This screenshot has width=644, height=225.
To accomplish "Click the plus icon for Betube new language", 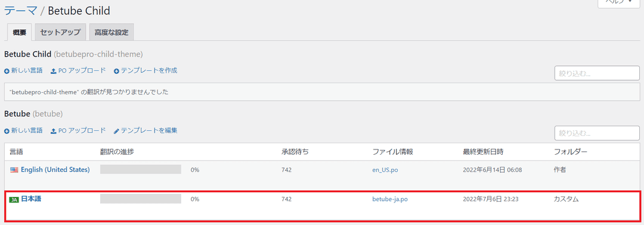I will point(7,131).
